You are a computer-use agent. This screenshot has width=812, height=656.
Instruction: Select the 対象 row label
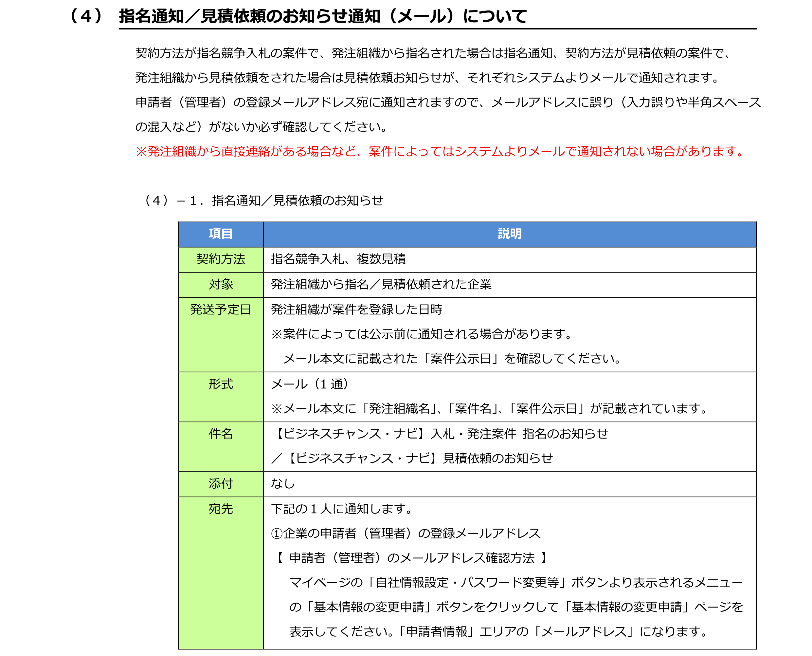(221, 285)
